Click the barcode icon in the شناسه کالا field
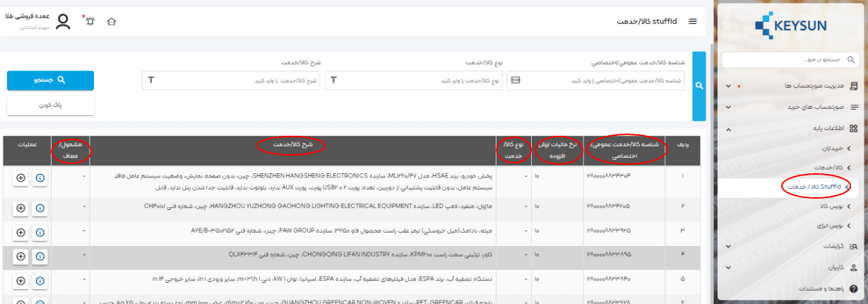Screen dimensions: 868x304 [516, 80]
